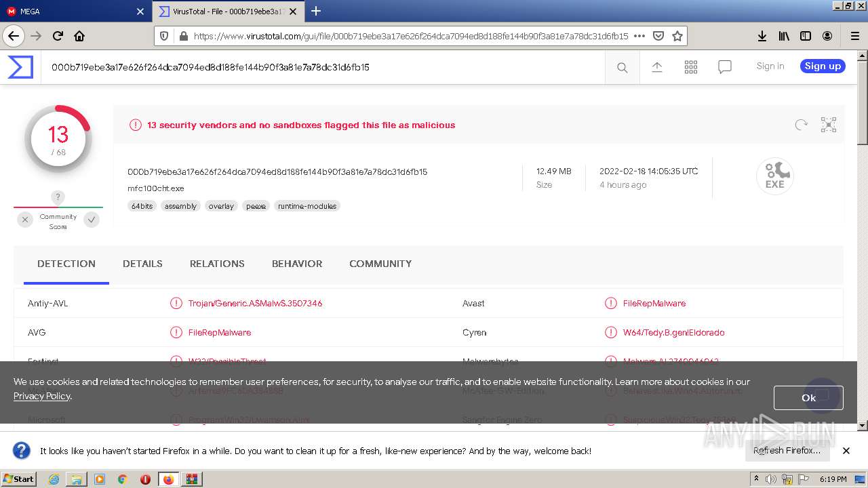
Task: Open the VirusTotal upload file icon
Action: [656, 66]
